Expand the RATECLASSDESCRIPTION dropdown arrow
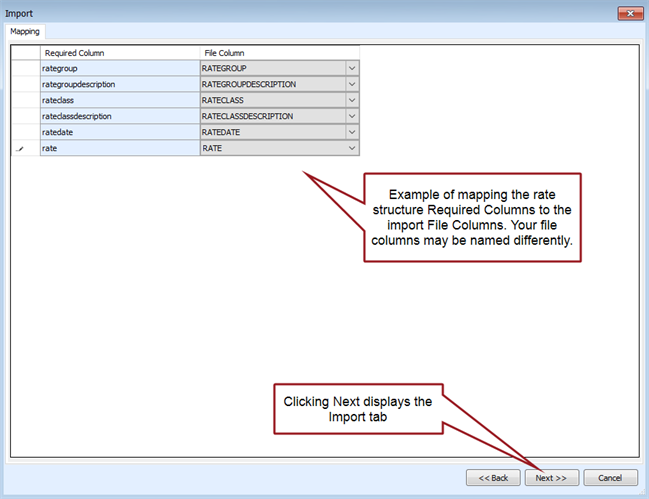The height and width of the screenshot is (499, 649). tap(351, 117)
